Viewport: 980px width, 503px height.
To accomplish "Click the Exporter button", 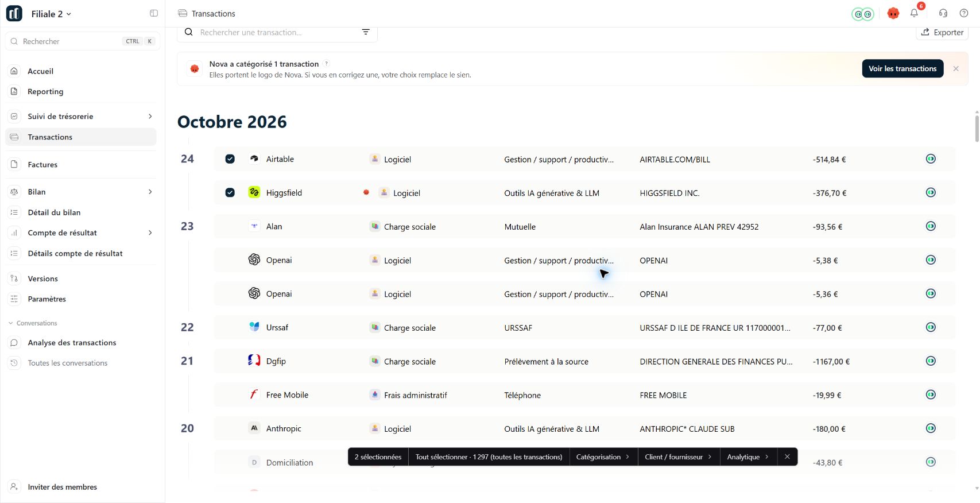I will pos(942,33).
